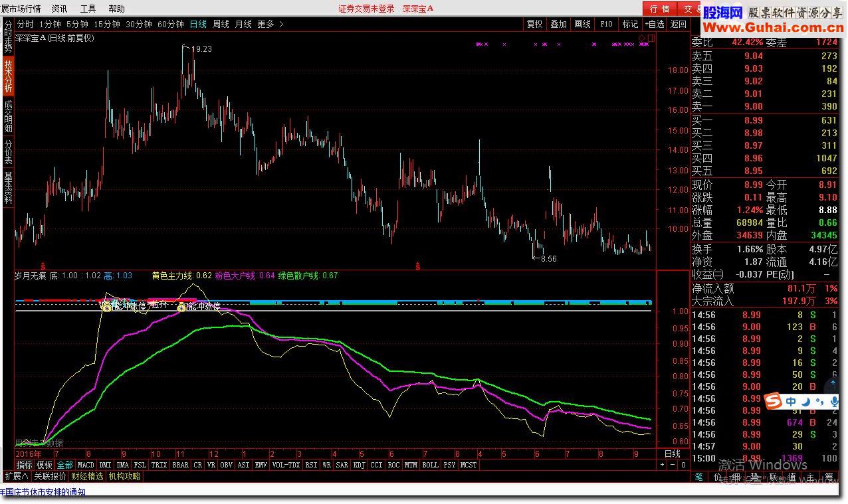Click the 标记 mark button
848x504 pixels.
click(x=630, y=24)
